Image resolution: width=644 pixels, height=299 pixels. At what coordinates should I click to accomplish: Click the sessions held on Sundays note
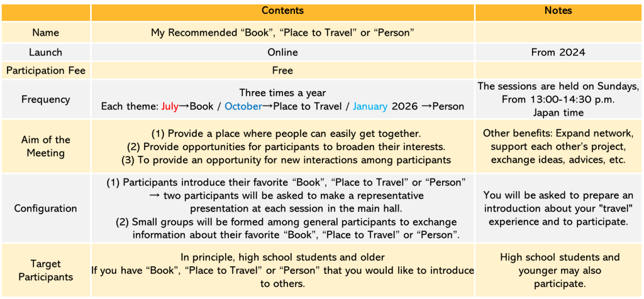click(558, 99)
